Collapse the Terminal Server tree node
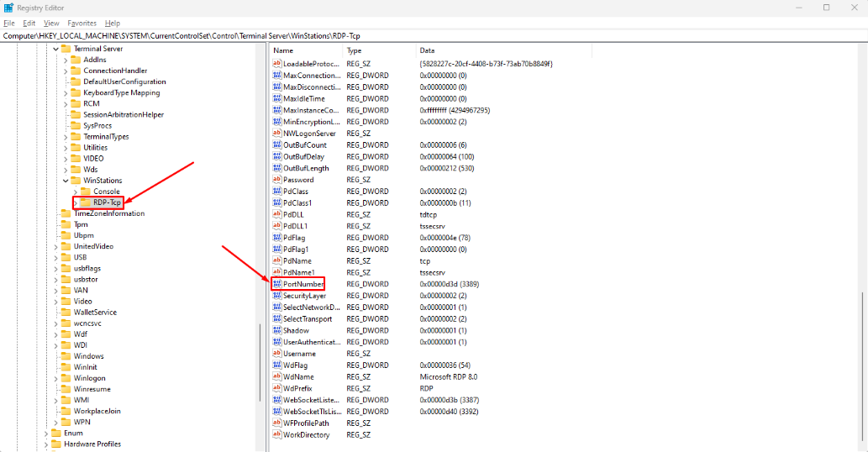Viewport: 868px width, 452px height. [55, 49]
